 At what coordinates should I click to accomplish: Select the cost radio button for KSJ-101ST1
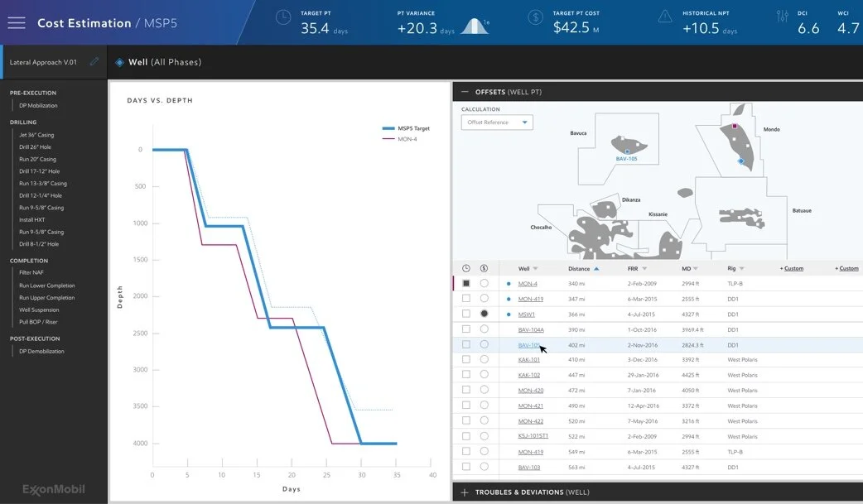484,436
